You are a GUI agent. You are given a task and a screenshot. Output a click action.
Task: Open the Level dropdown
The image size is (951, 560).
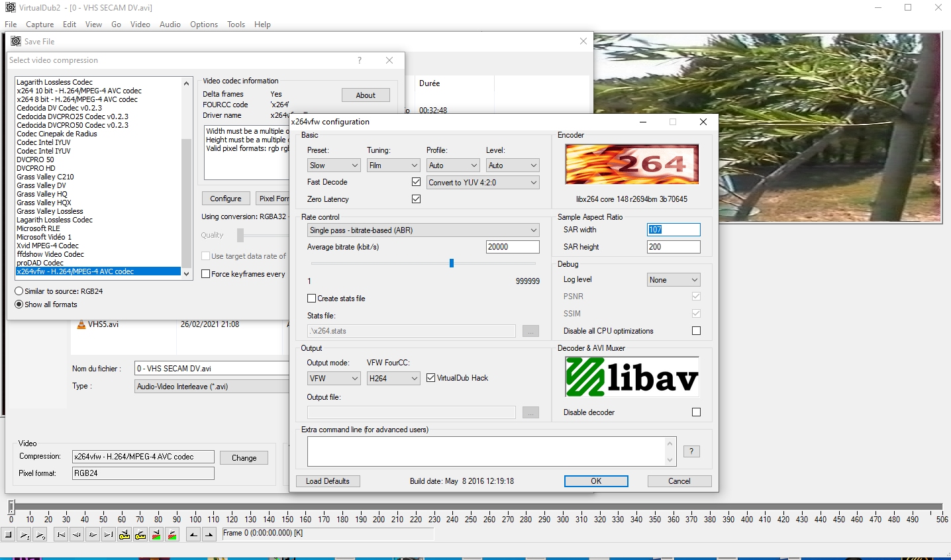pos(513,165)
